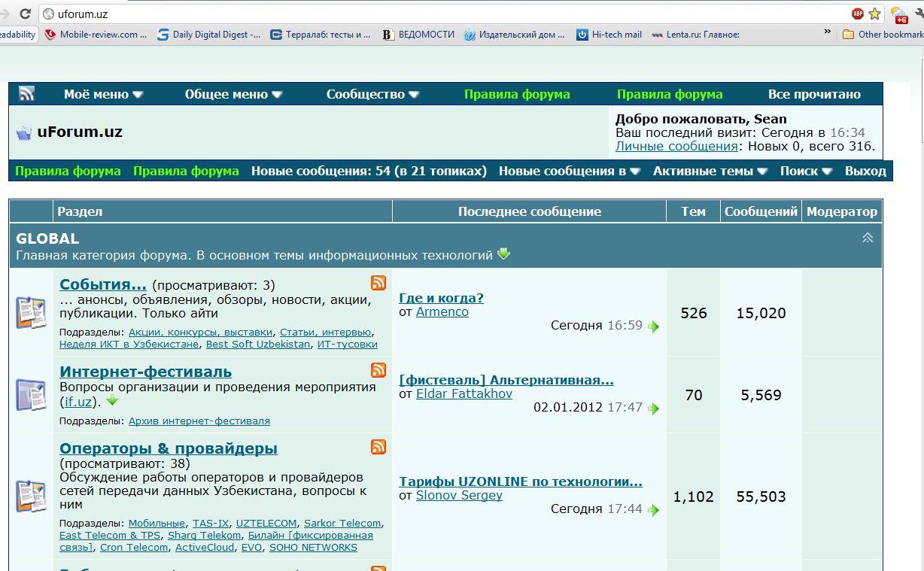Screen dimensions: 924x571
Task: Open the Sarkor Telecom subforum
Action: pos(342,523)
